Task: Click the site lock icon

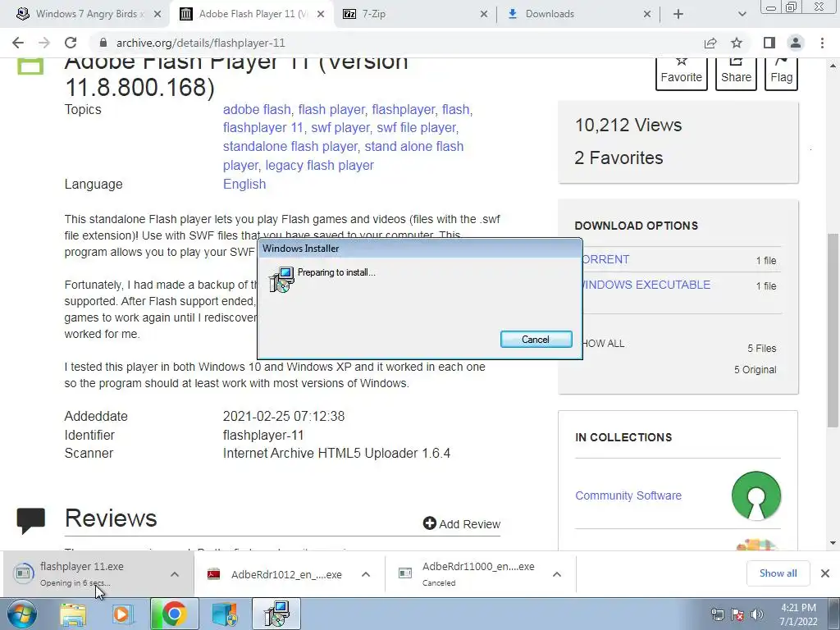Action: click(103, 43)
